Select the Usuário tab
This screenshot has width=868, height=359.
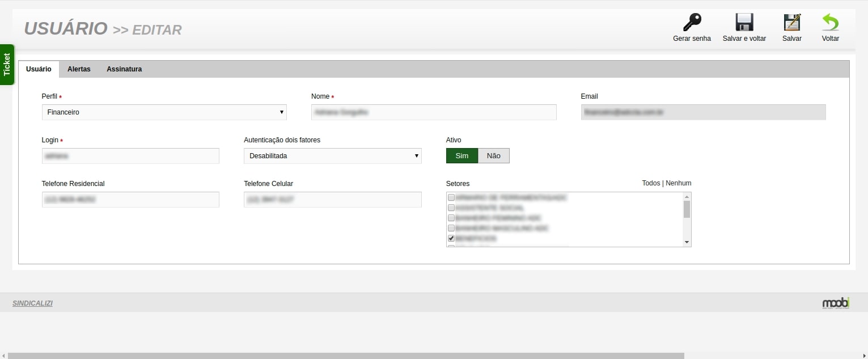click(39, 69)
